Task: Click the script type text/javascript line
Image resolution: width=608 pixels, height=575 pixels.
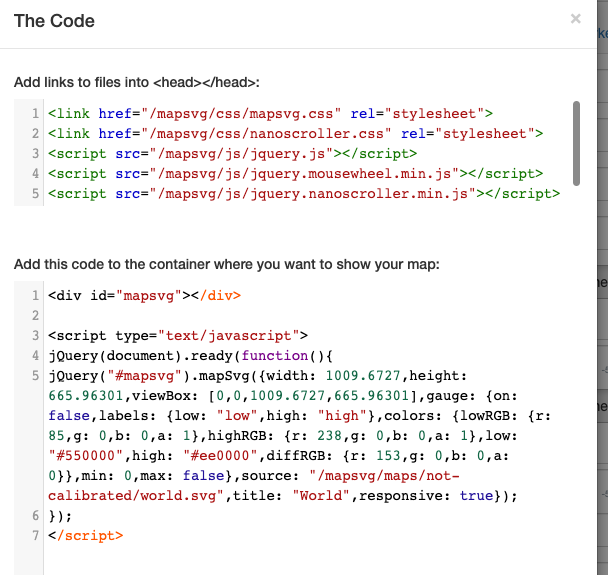Action: [x=178, y=336]
